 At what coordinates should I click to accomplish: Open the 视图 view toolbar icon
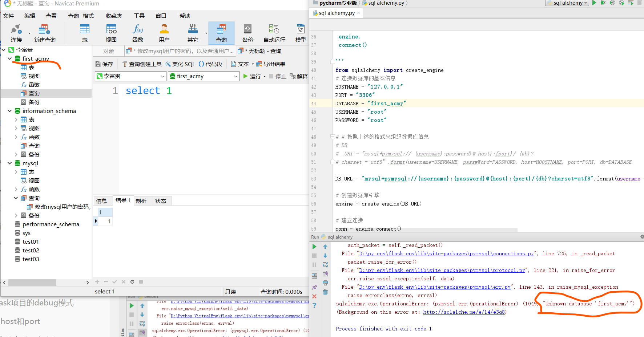[x=111, y=33]
